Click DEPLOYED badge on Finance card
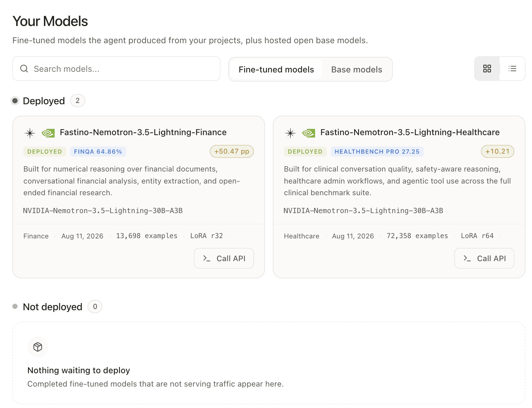Viewport: 532px width, 408px height. tap(45, 152)
